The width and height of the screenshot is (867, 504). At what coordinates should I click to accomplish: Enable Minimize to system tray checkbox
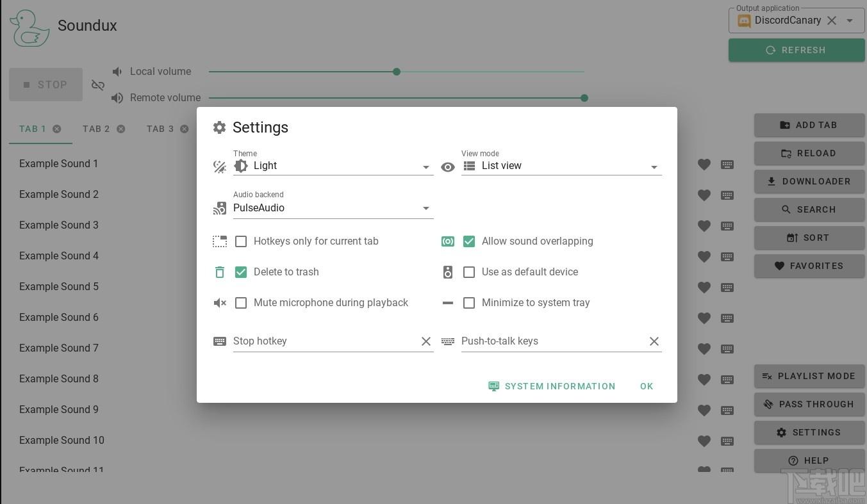(x=469, y=303)
